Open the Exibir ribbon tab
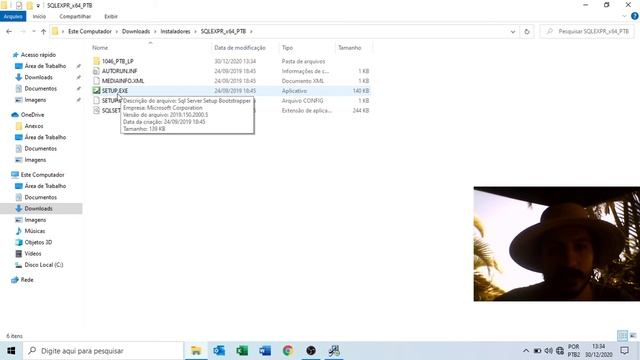640x360 pixels. click(111, 16)
